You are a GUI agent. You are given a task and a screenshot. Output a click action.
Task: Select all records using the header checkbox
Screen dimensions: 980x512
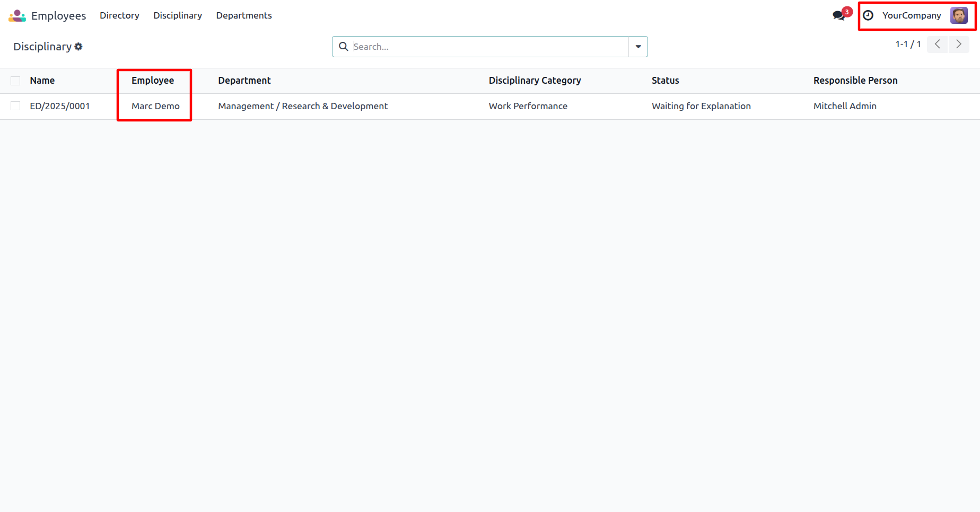15,81
